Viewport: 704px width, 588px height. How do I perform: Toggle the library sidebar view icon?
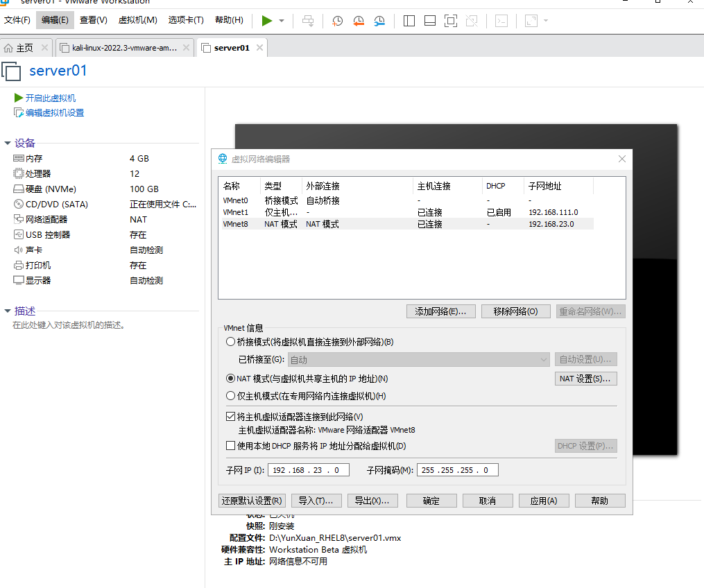[x=409, y=21]
